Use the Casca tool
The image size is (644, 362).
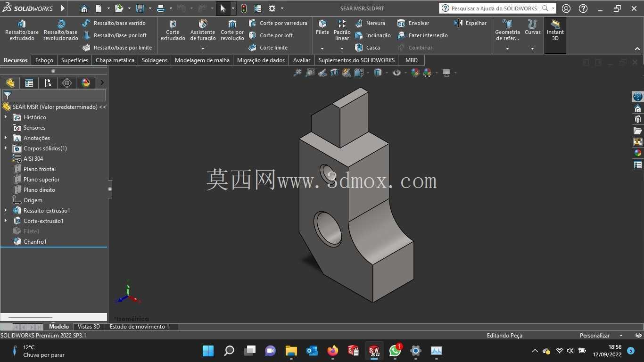[x=367, y=48]
